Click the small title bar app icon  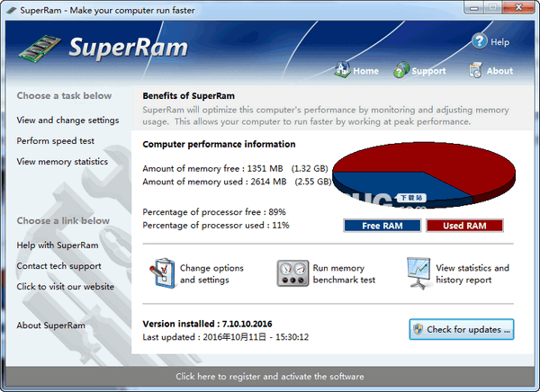click(12, 10)
